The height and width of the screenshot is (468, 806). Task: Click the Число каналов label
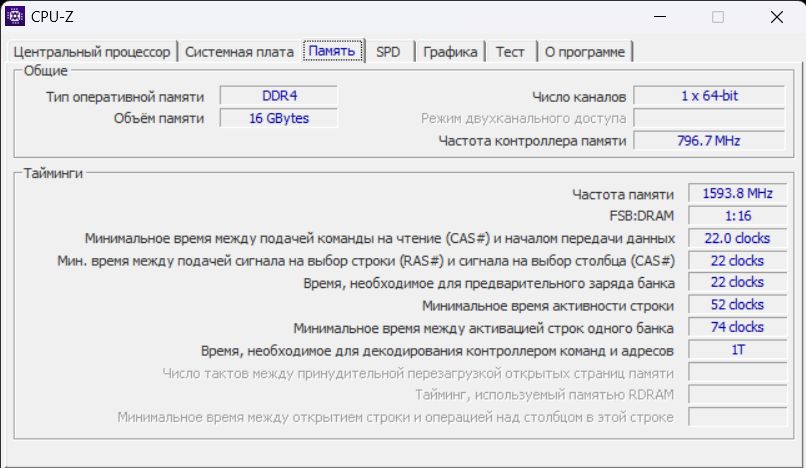(579, 97)
